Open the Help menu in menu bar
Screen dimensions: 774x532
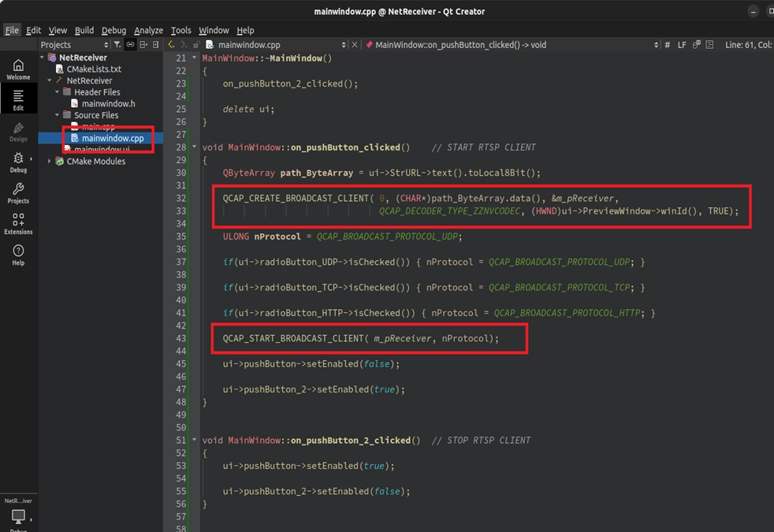245,30
